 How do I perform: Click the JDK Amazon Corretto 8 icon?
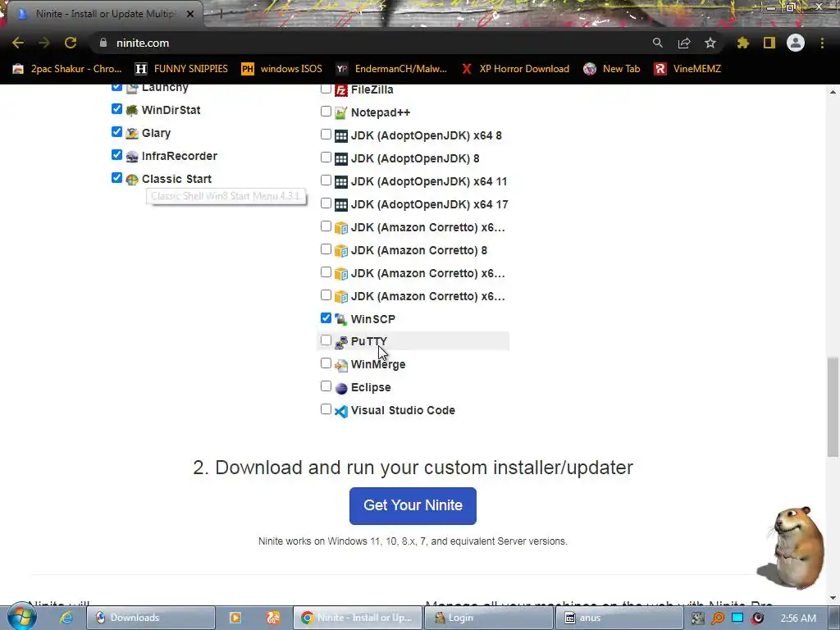[341, 251]
